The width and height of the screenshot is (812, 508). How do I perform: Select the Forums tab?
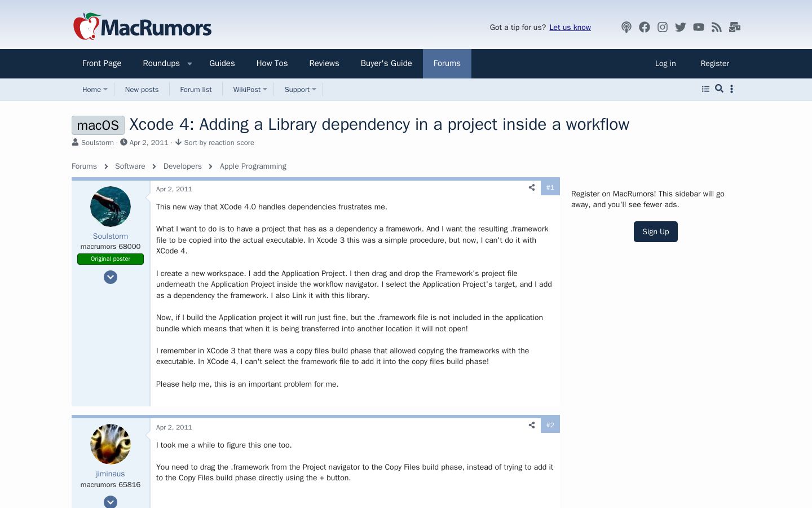pyautogui.click(x=447, y=64)
